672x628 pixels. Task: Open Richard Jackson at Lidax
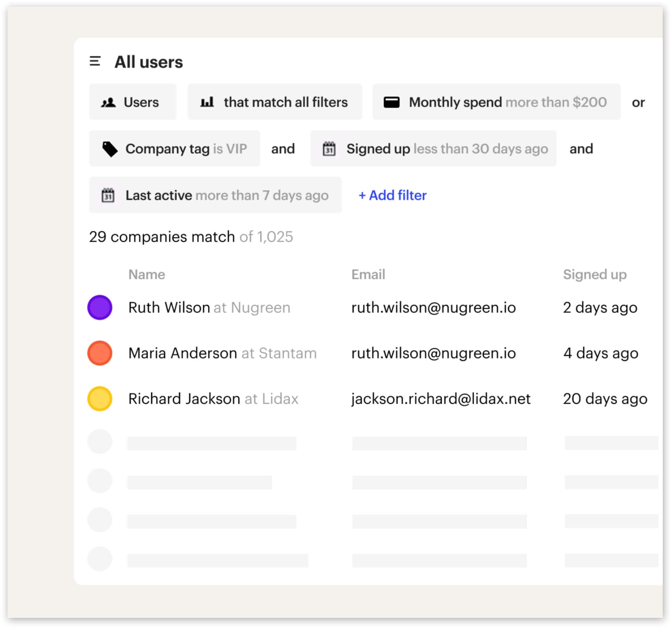point(213,399)
